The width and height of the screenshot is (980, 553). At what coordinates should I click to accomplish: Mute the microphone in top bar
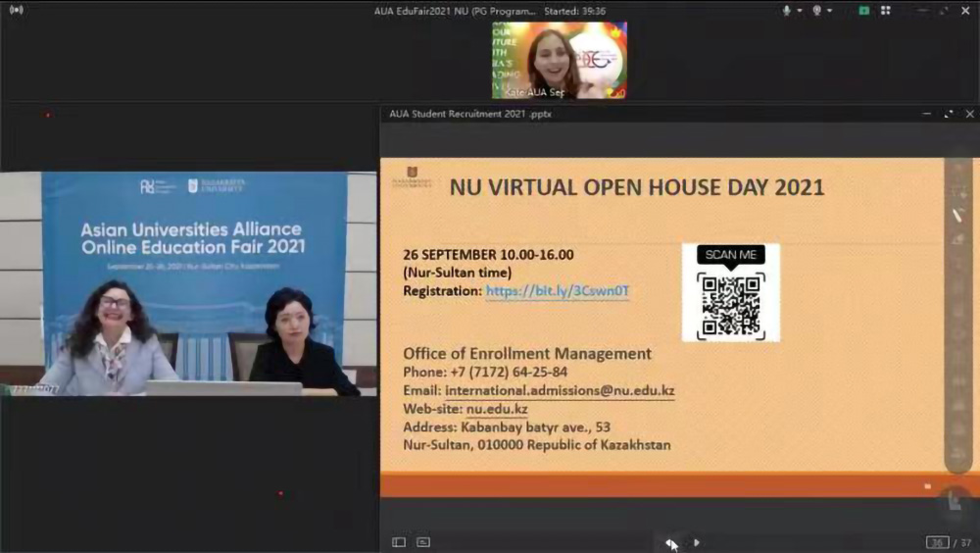[x=787, y=11]
